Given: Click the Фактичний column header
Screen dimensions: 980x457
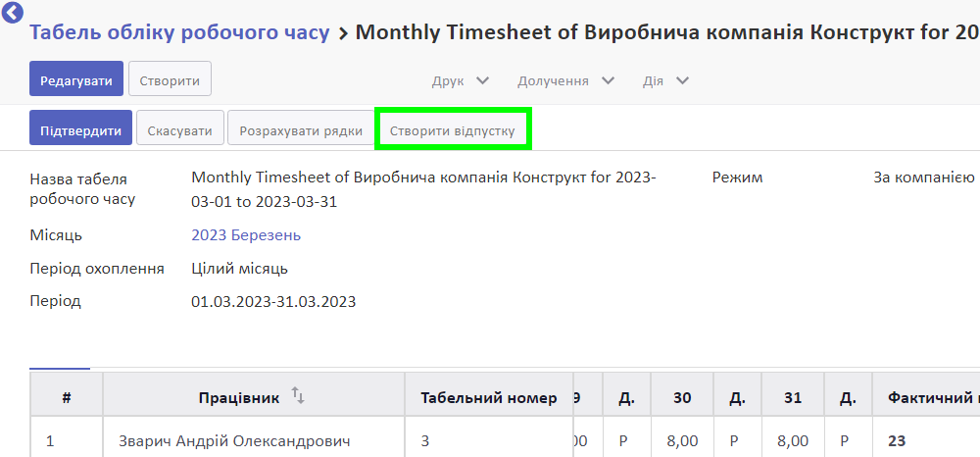Looking at the screenshot, I should tap(931, 397).
